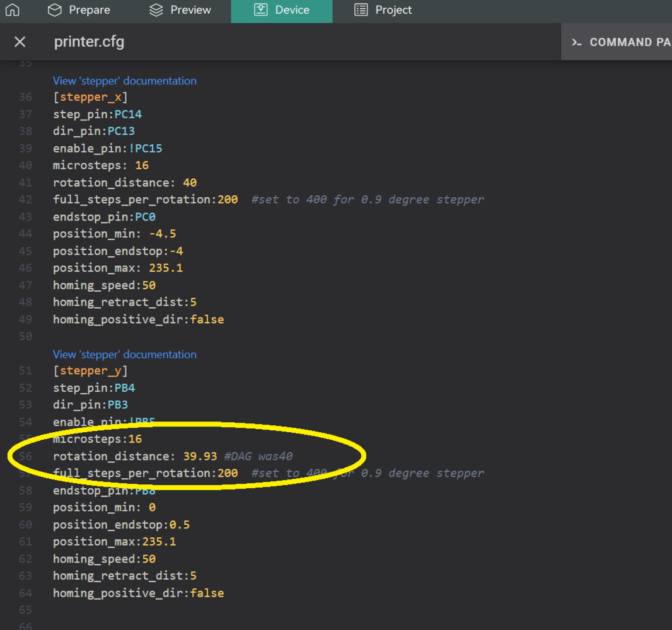Close the printer.cfg editor
This screenshot has height=630, width=672.
click(x=20, y=42)
